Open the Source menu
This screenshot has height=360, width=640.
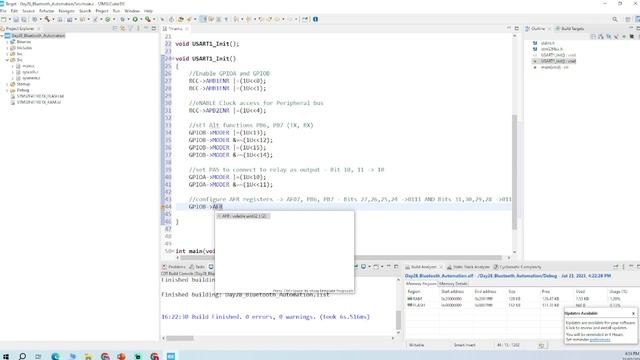29,11
